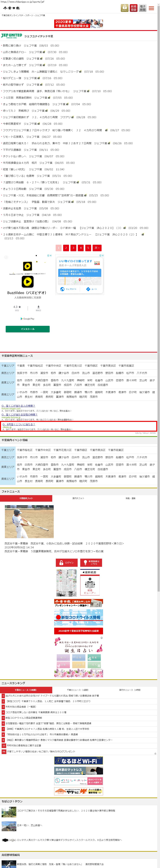The height and width of the screenshot is (868, 160).
Task: Switch to the 国内外フォト tab
Action: 78,498
